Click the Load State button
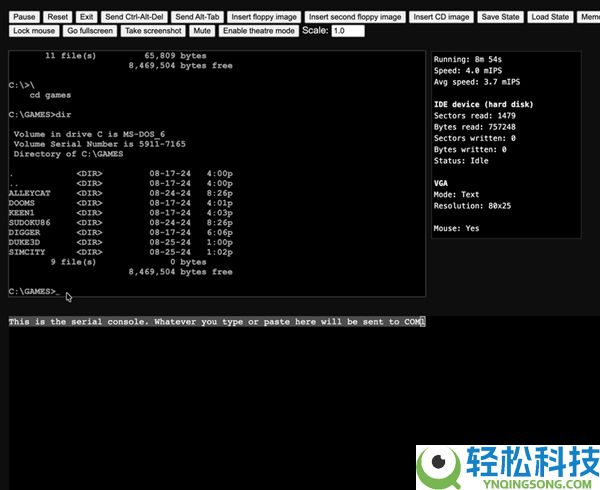This screenshot has height=490, width=600. [x=550, y=17]
